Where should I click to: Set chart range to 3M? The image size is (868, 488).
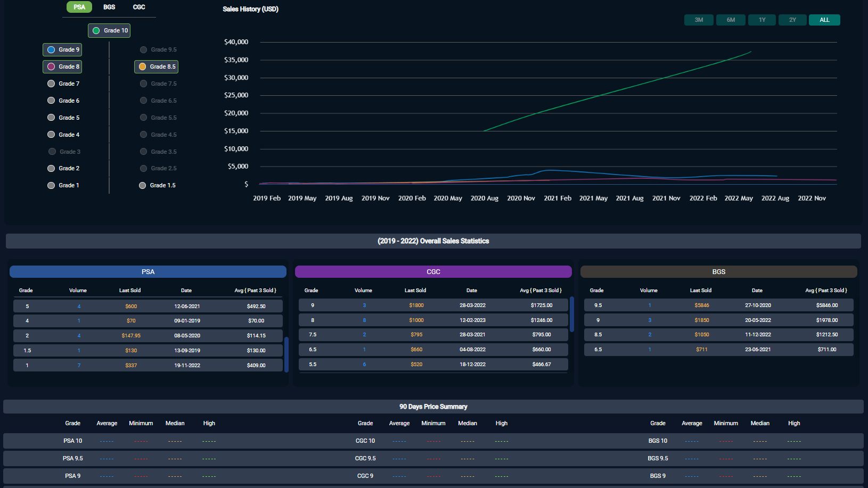coord(699,20)
